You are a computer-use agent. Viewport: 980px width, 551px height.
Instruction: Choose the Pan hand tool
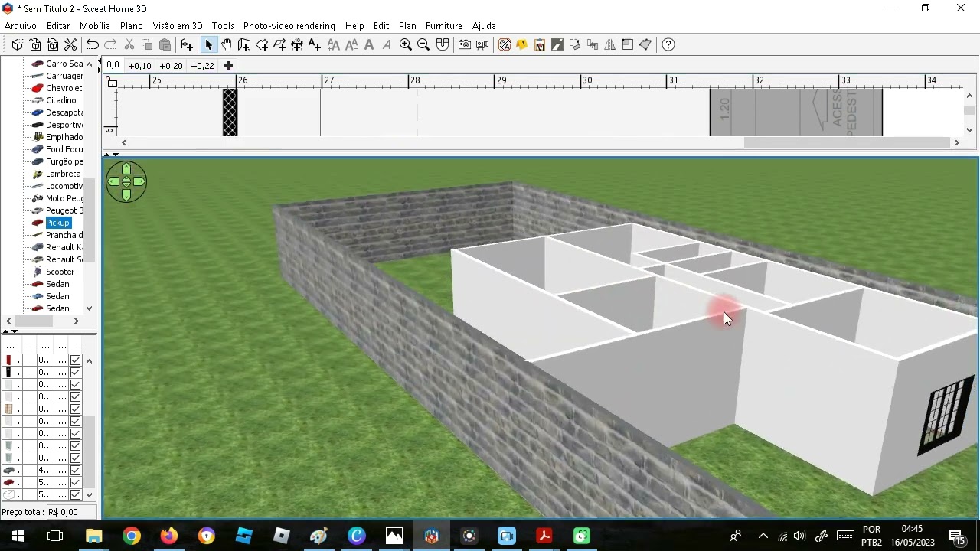226,44
